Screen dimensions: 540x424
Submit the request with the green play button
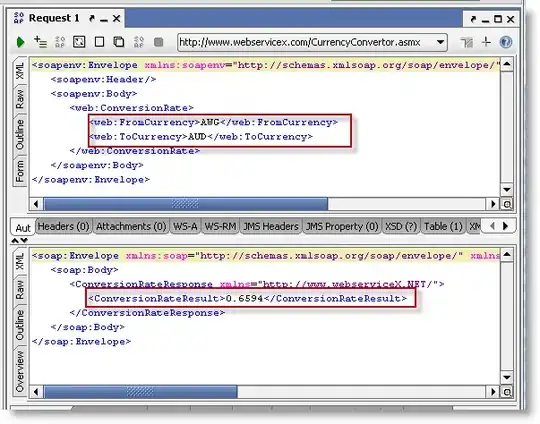click(20, 42)
